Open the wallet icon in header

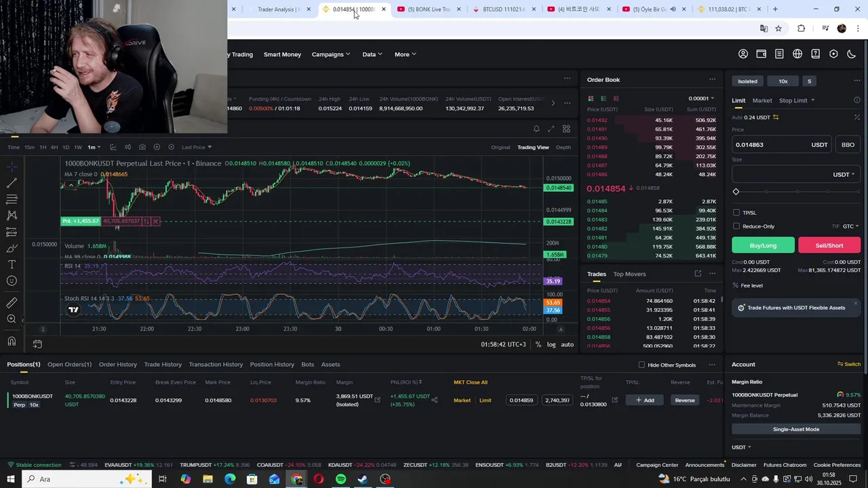click(x=762, y=54)
